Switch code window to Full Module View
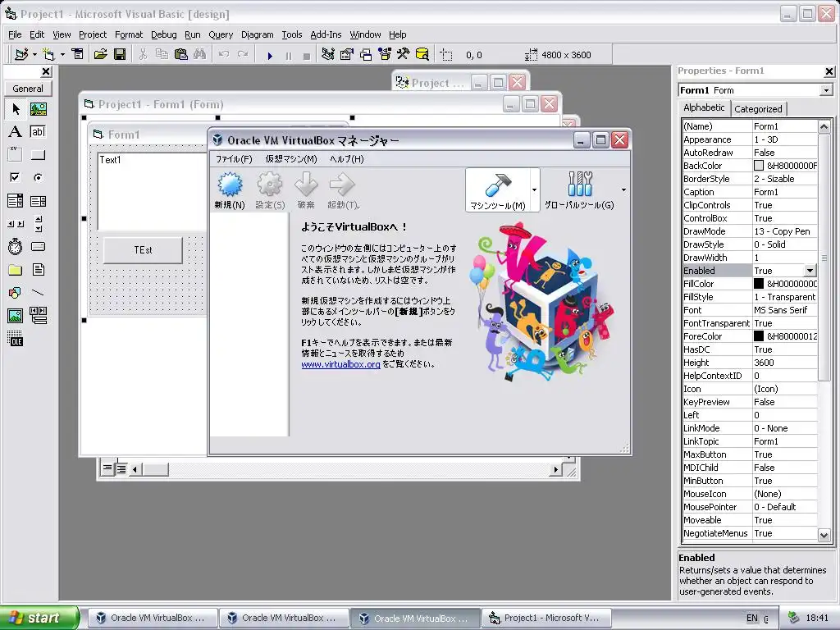 (x=121, y=469)
